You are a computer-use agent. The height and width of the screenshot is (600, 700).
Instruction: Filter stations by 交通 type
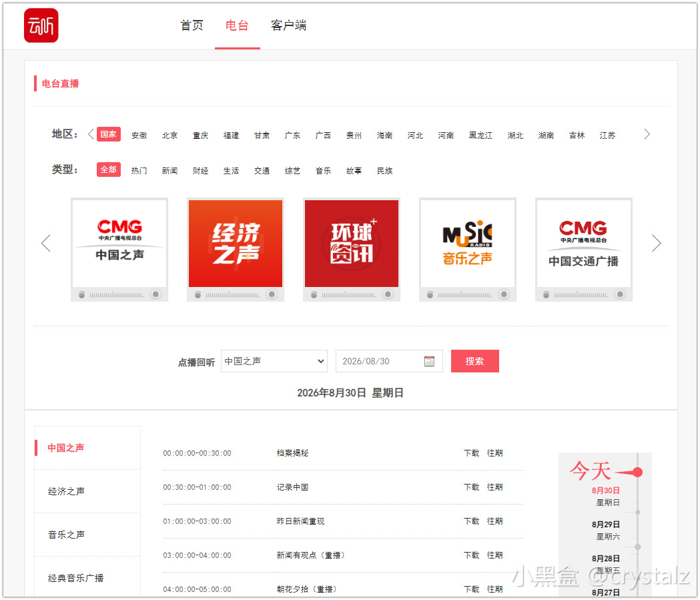click(262, 171)
